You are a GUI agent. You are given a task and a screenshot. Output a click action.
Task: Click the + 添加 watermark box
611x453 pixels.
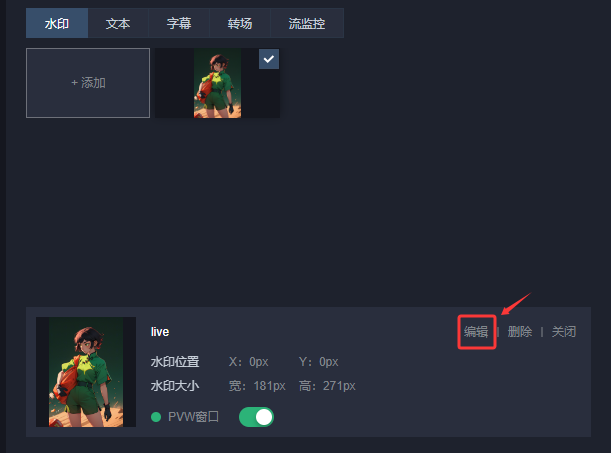point(88,83)
